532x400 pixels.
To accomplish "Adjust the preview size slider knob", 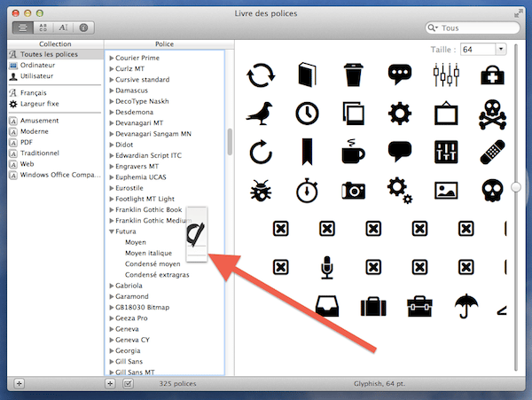I will (516, 187).
